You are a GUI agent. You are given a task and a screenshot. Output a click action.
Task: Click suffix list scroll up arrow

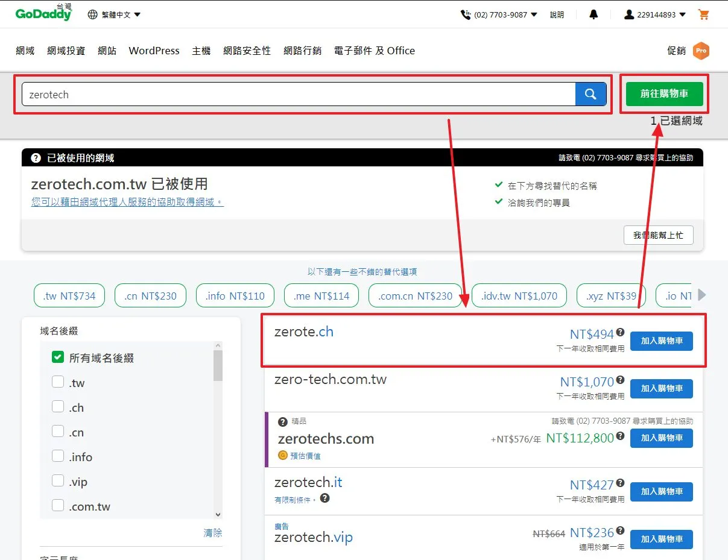pos(218,345)
